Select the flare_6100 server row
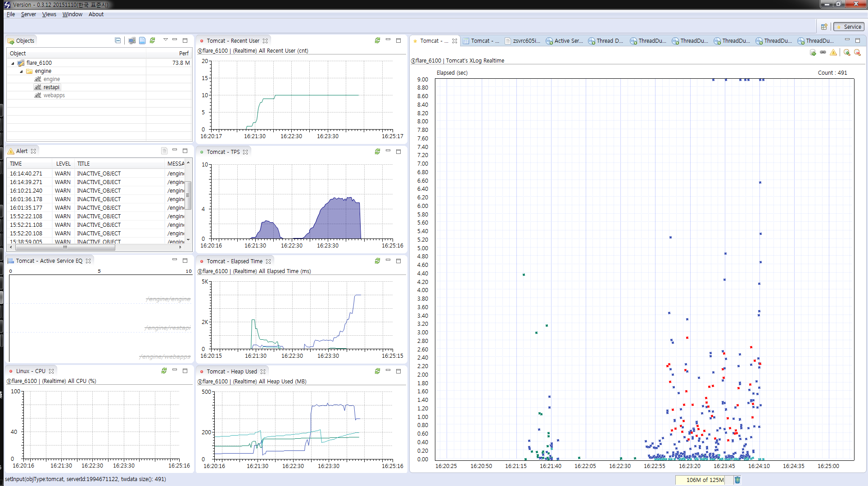This screenshot has height=486, width=868. 99,63
